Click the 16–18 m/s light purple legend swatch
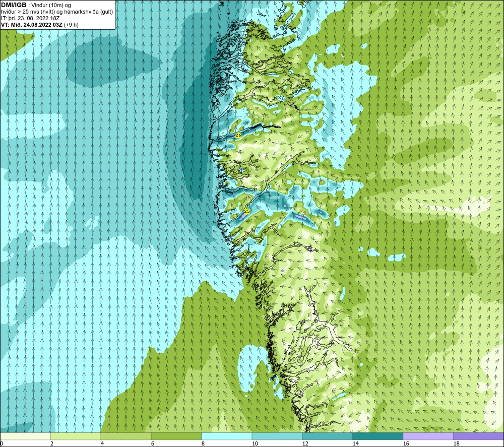 [428, 436]
